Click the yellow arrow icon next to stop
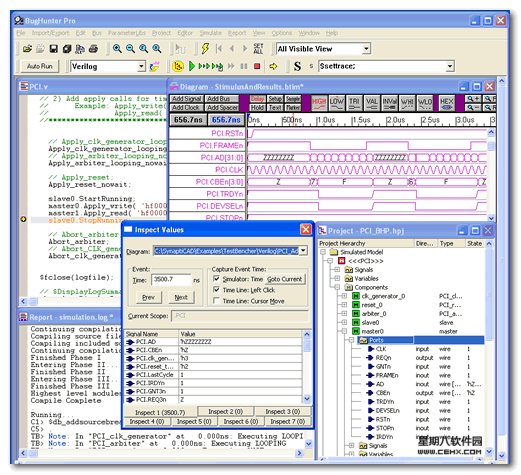Image resolution: width=521 pixels, height=475 pixels. click(273, 66)
